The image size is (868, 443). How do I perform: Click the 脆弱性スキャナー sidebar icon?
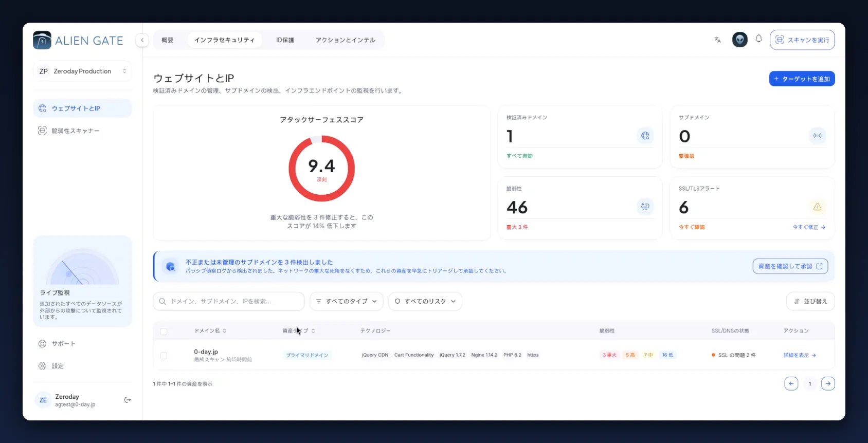[x=42, y=131]
